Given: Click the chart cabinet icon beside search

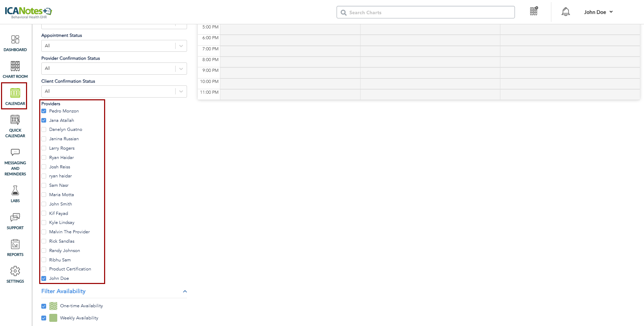Looking at the screenshot, I should coord(534,11).
